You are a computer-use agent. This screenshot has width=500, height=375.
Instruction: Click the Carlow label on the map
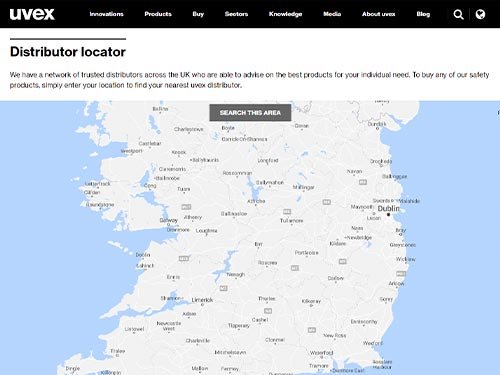(x=335, y=278)
